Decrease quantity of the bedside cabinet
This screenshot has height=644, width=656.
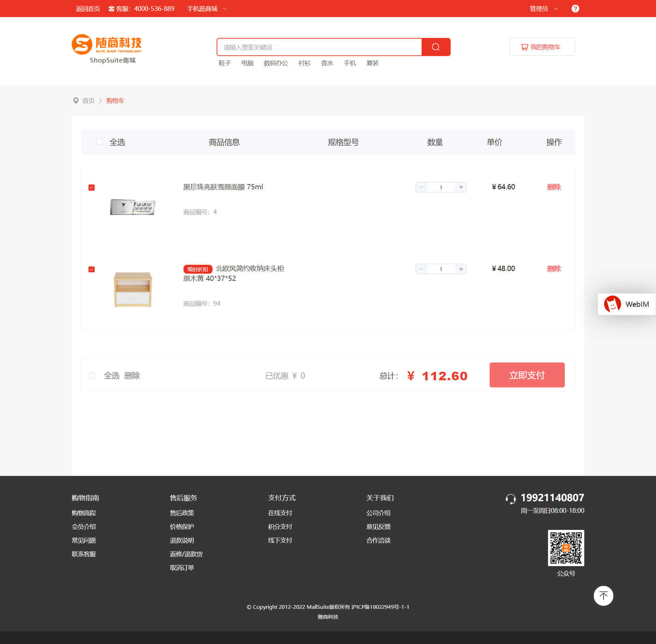421,269
